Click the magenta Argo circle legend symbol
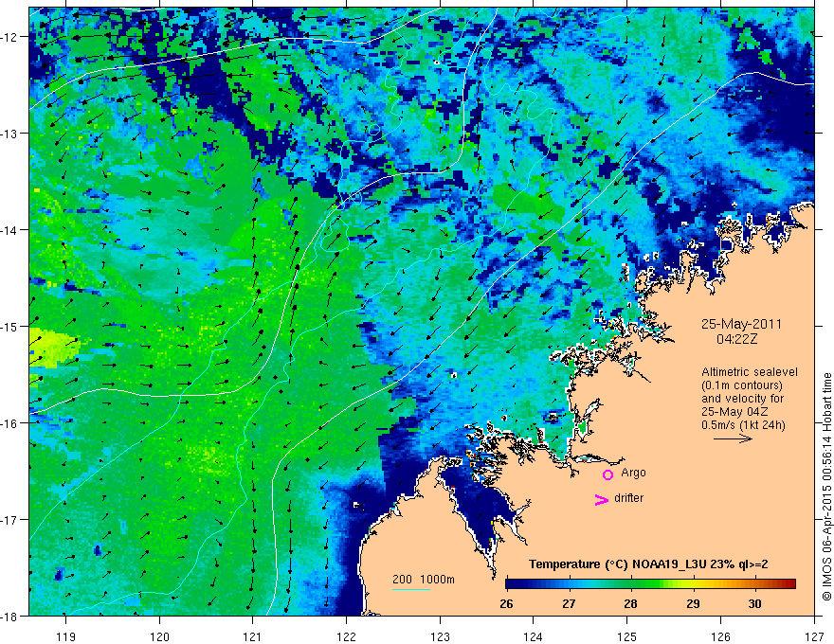 607,474
